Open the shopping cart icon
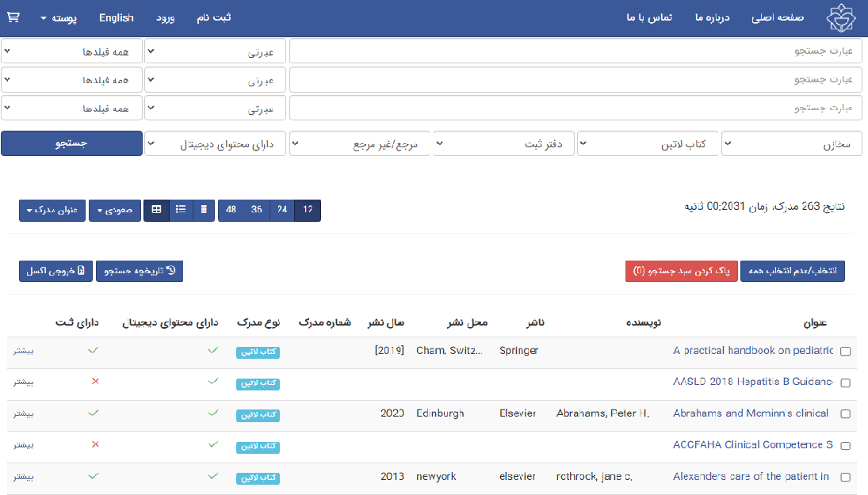Viewport: 868px width, 495px height. [x=13, y=17]
